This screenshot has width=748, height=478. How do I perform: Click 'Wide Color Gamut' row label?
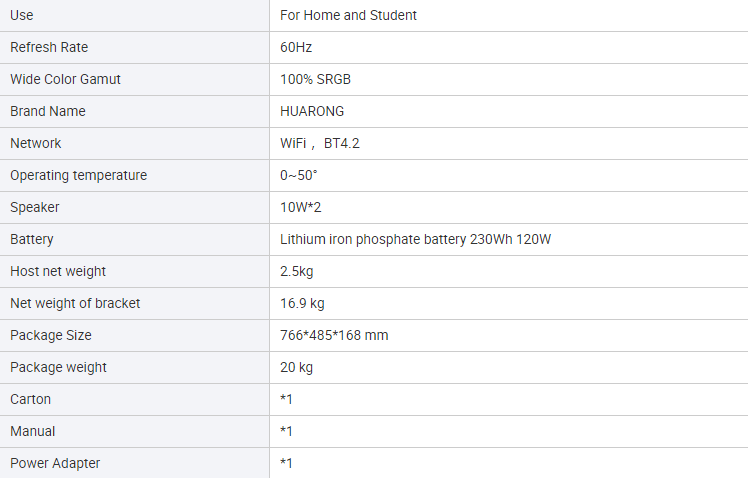click(65, 79)
